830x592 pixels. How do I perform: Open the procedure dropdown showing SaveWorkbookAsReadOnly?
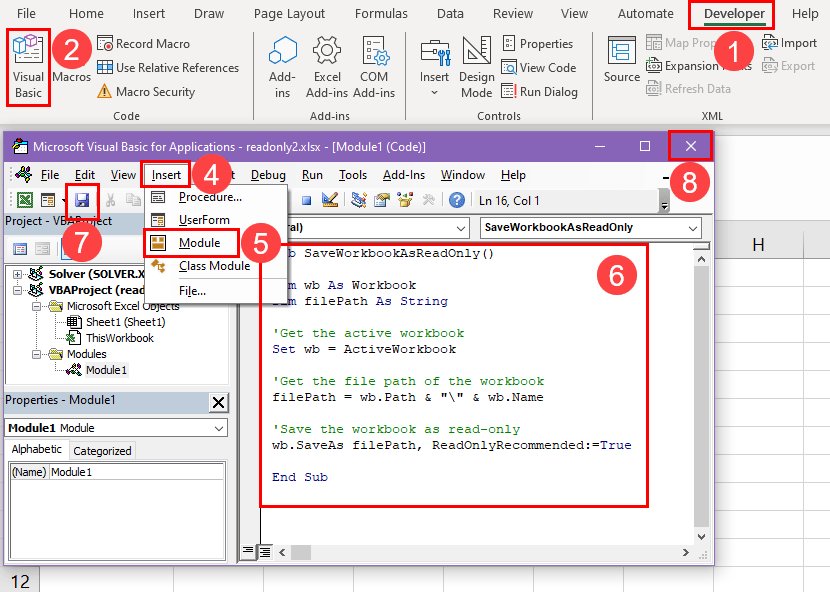(590, 227)
